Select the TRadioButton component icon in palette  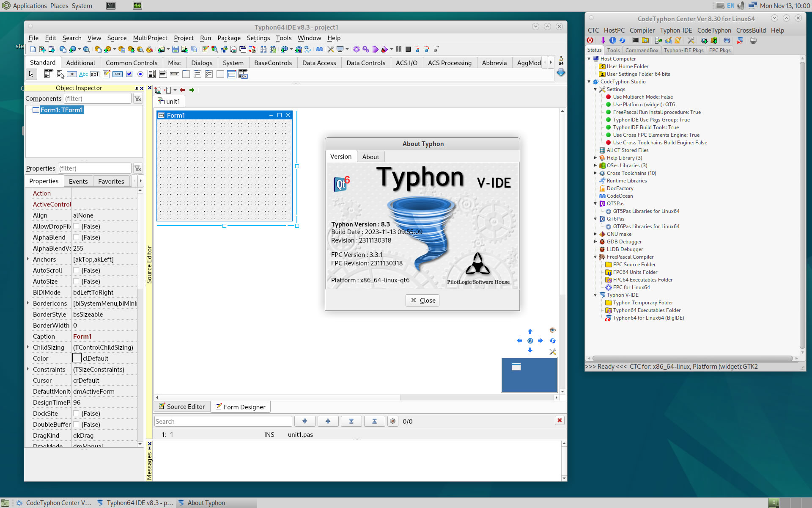pyautogui.click(x=140, y=74)
